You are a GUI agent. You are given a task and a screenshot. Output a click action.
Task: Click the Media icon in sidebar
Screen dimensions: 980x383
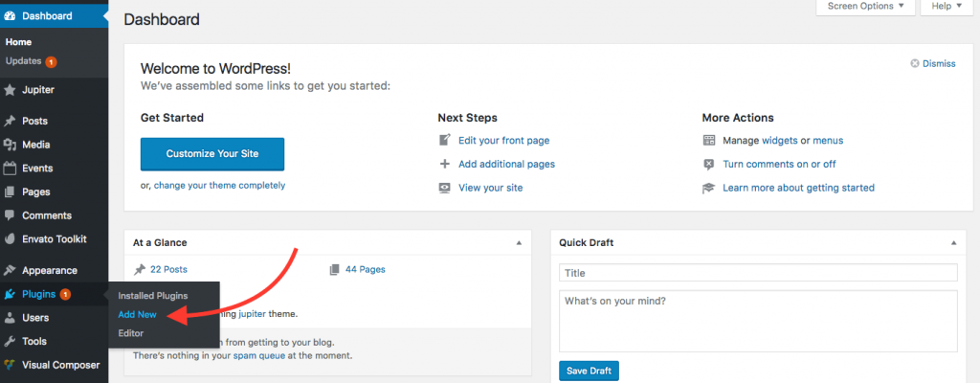coord(10,145)
